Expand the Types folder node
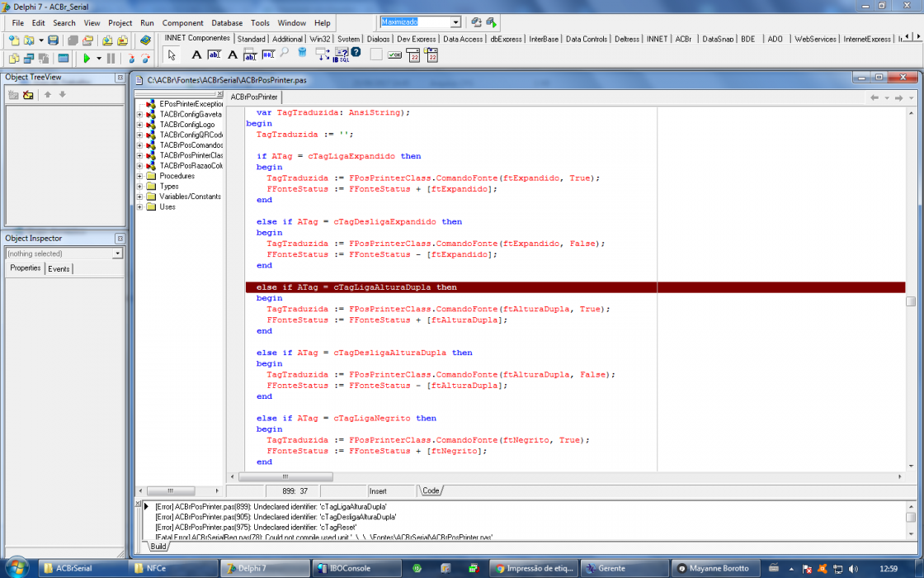This screenshot has height=578, width=924. [x=139, y=187]
